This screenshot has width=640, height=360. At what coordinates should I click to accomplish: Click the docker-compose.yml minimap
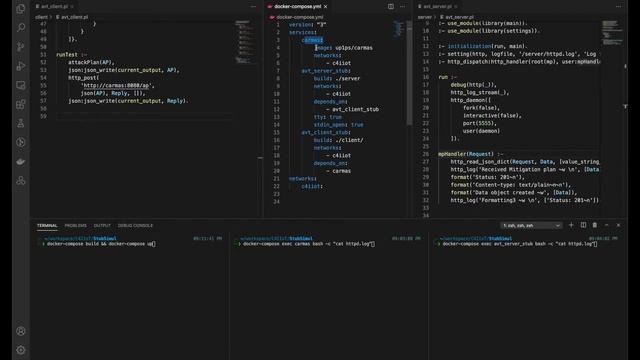(x=398, y=29)
